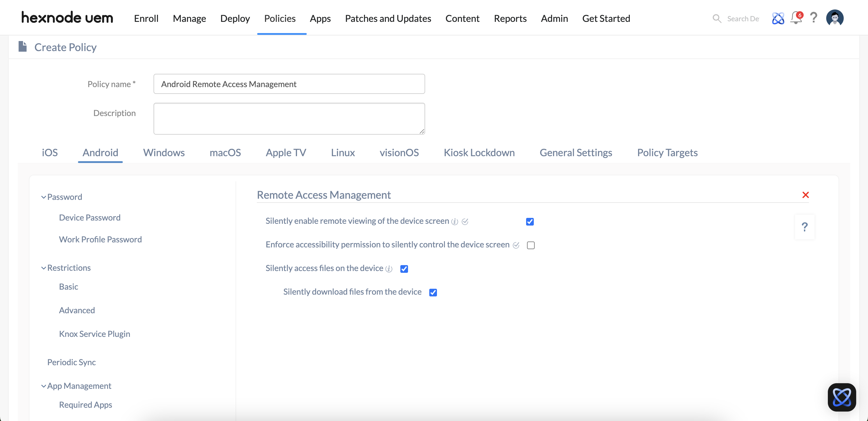Open the Manage menu
This screenshot has height=421, width=868.
189,18
